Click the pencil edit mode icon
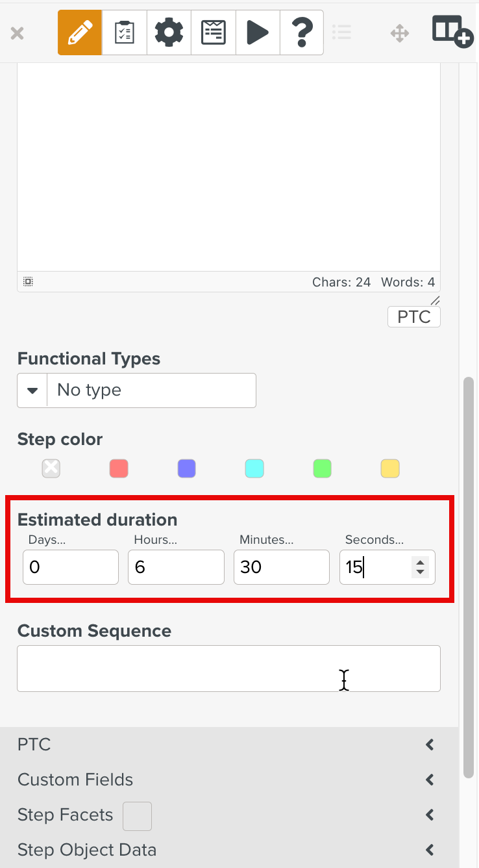The image size is (479, 868). 80,32
